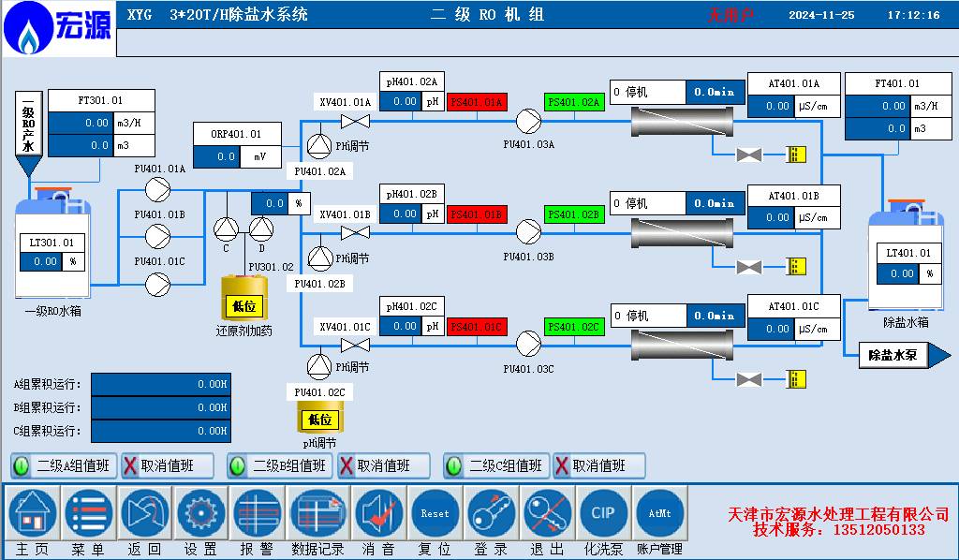Viewport: 959px width, 560px height.
Task: Open the CIP 化洗泵 icon
Action: [603, 514]
